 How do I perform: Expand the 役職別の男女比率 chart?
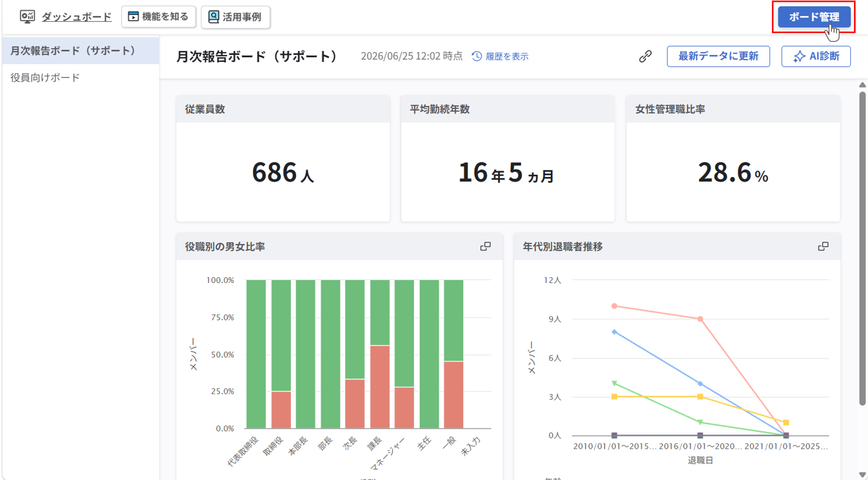tap(485, 246)
